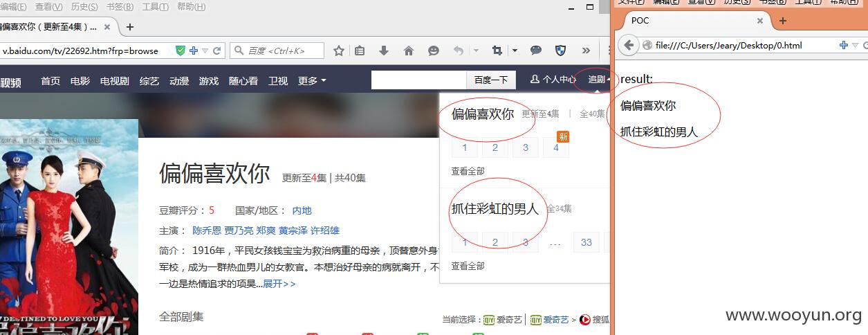868x335 pixels.
Task: Click the magnifier icon in the browser search box
Action: click(x=239, y=51)
